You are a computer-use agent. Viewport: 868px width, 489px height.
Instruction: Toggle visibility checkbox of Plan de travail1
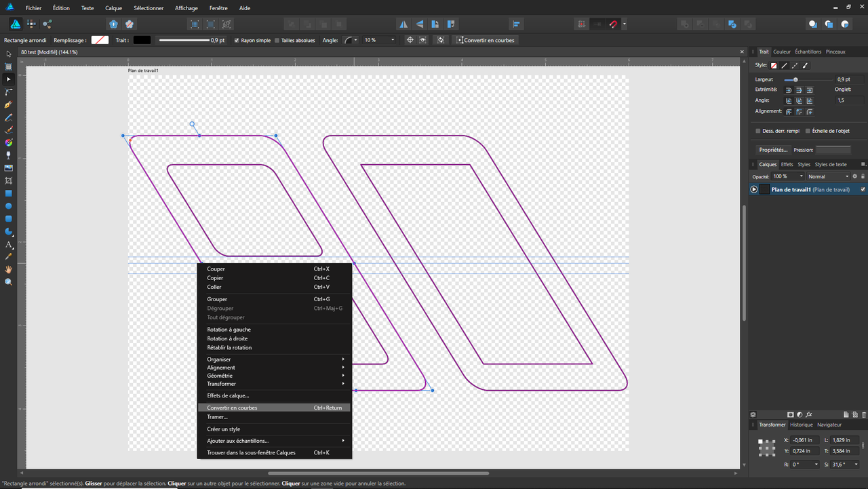click(x=863, y=189)
